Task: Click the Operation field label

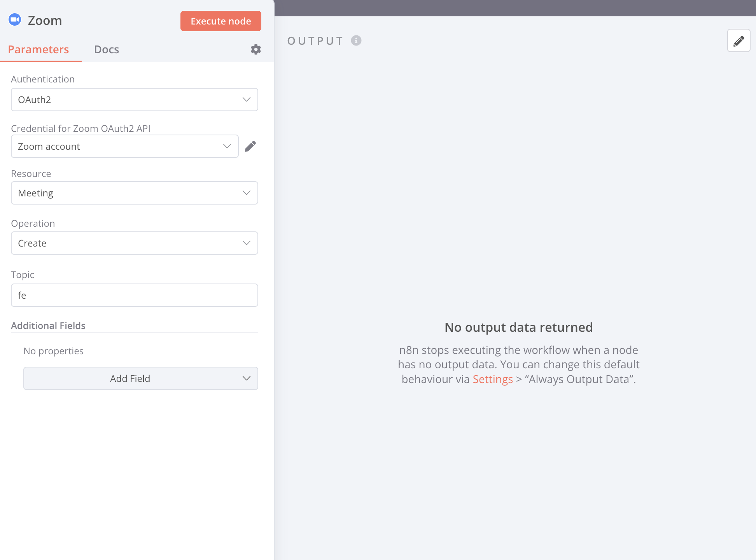Action: [x=33, y=223]
